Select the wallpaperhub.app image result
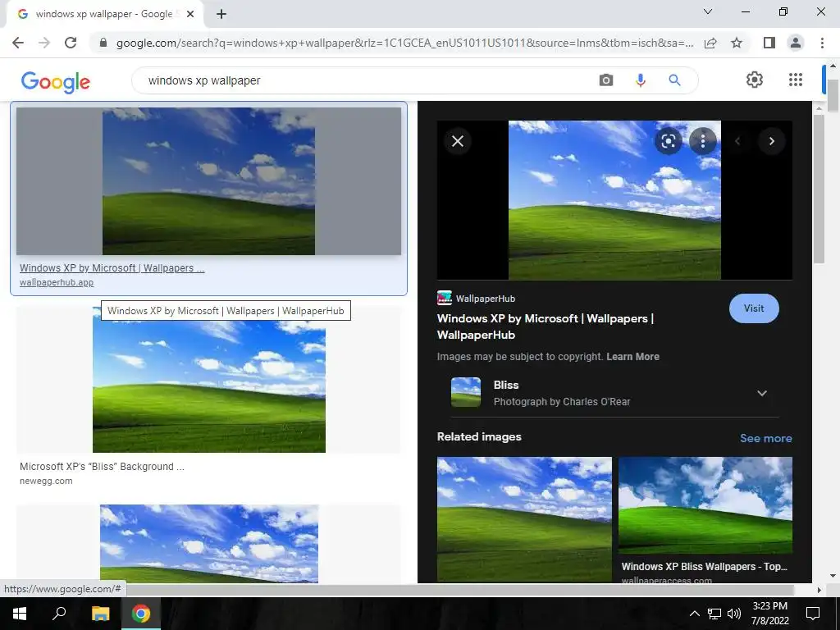Image resolution: width=840 pixels, height=630 pixels. pos(208,181)
